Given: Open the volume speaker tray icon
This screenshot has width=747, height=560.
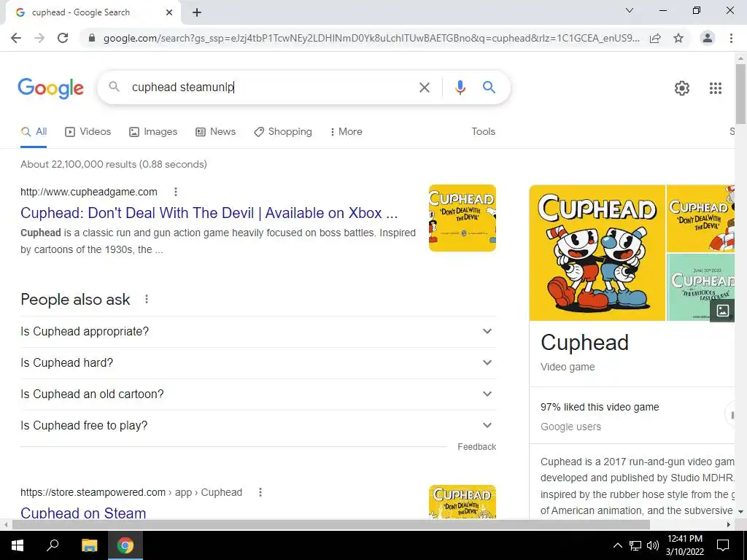Looking at the screenshot, I should click(653, 545).
